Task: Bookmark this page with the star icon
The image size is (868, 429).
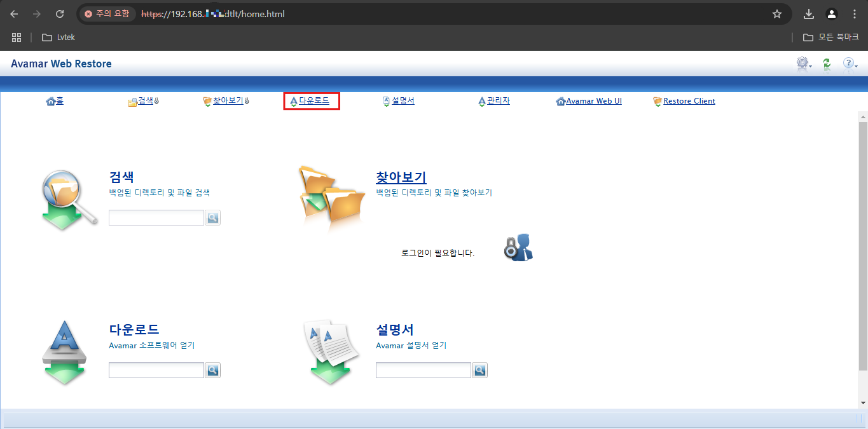Action: point(776,13)
